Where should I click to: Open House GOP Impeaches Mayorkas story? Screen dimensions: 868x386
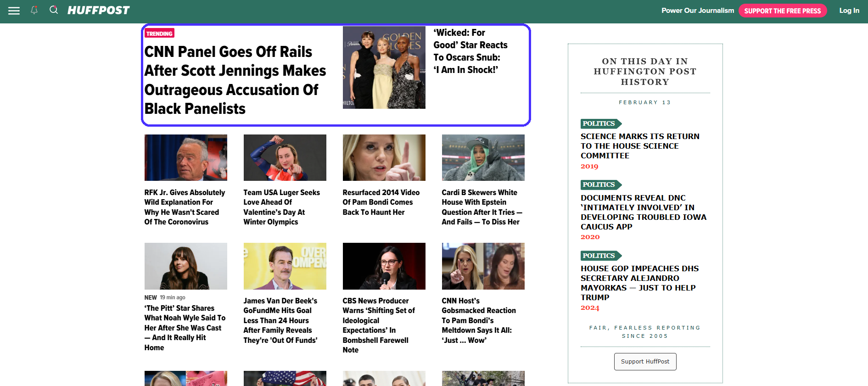[639, 283]
